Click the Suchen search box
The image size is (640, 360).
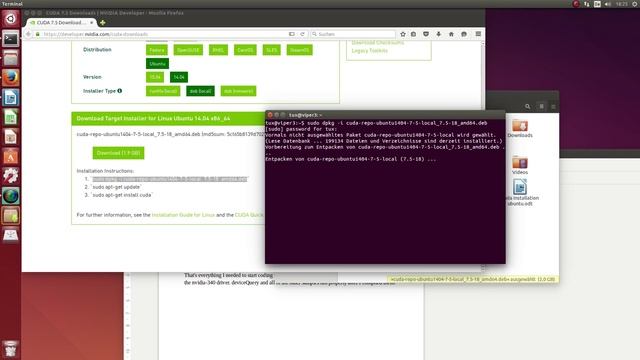[353, 34]
